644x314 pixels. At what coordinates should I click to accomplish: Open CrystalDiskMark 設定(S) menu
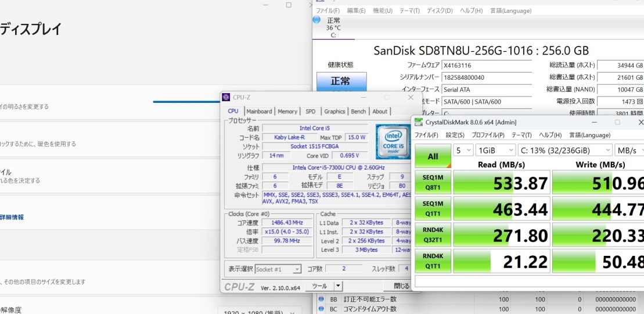455,135
